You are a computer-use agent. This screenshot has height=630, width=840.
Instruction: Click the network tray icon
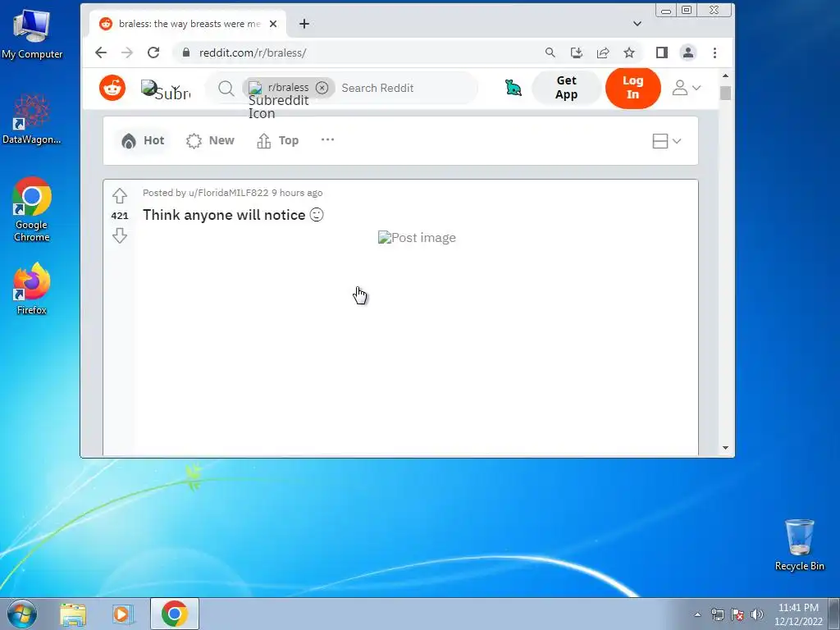(x=717, y=614)
